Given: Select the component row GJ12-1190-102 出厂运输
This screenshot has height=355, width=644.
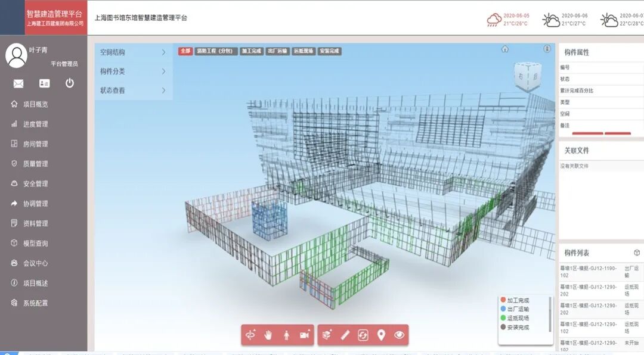Looking at the screenshot, I should [x=601, y=272].
